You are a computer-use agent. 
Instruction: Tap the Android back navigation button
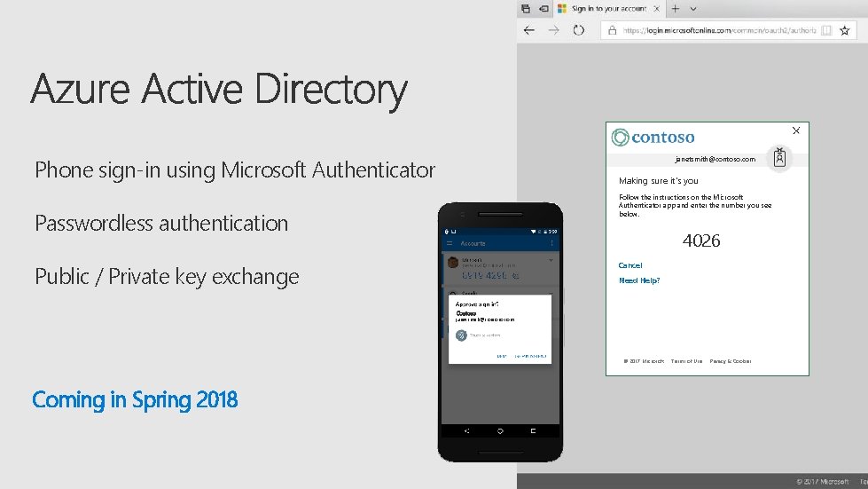pos(466,430)
